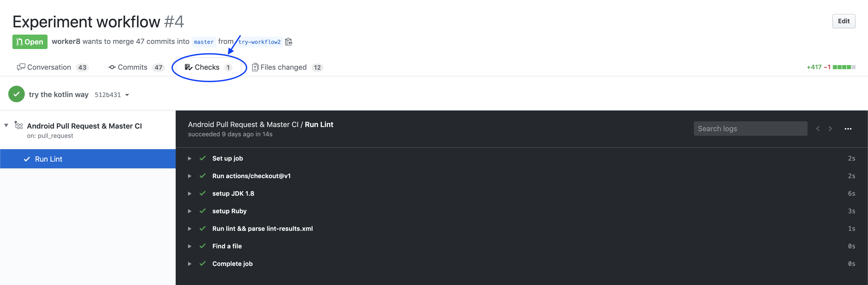This screenshot has height=285, width=868.
Task: Focus the Search logs field
Action: tap(750, 129)
